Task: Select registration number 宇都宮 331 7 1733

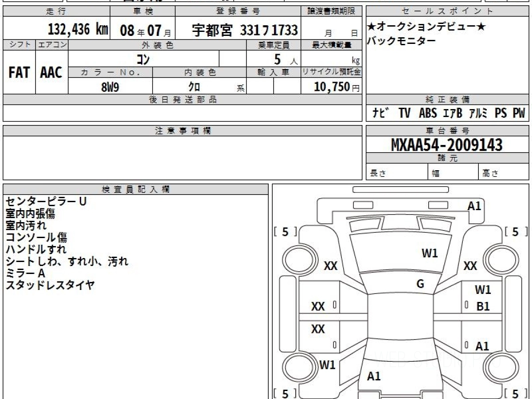Action: [245, 30]
